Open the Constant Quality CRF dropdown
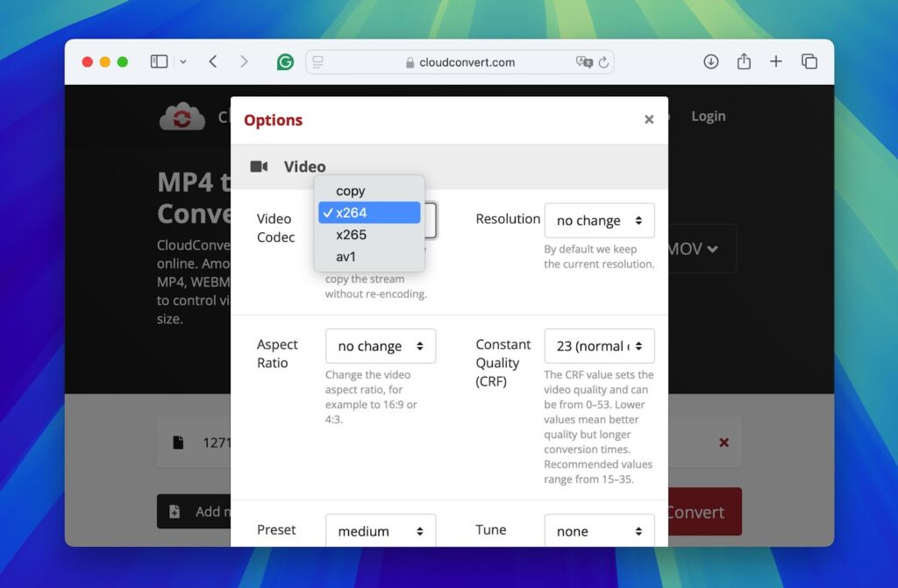 coord(599,346)
